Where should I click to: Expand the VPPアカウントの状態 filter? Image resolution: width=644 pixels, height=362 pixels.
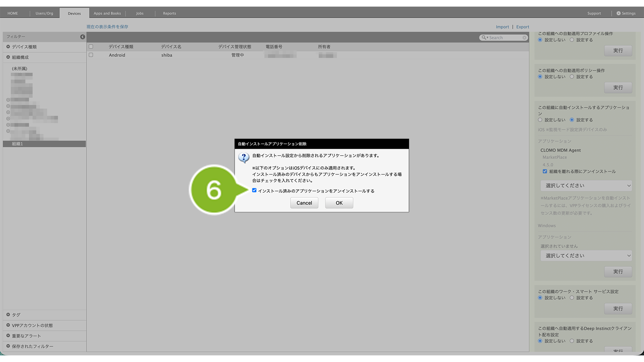point(8,325)
